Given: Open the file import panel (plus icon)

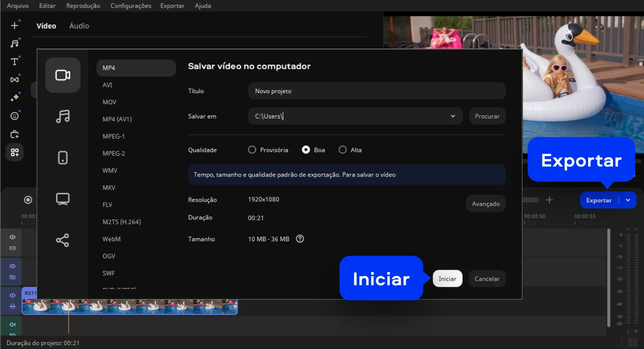Looking at the screenshot, I should click(14, 25).
